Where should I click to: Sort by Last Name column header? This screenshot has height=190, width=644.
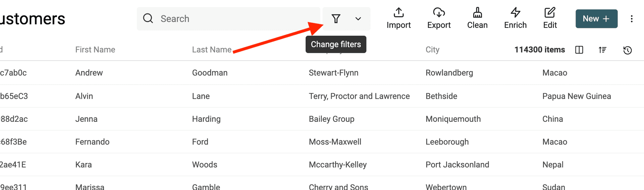coord(212,50)
